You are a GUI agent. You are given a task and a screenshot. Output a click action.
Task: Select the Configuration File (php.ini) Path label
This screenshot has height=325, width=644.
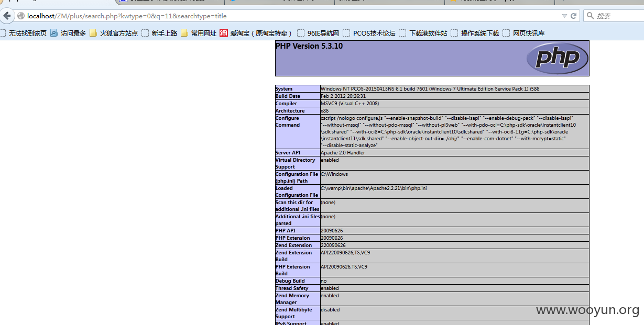(297, 177)
